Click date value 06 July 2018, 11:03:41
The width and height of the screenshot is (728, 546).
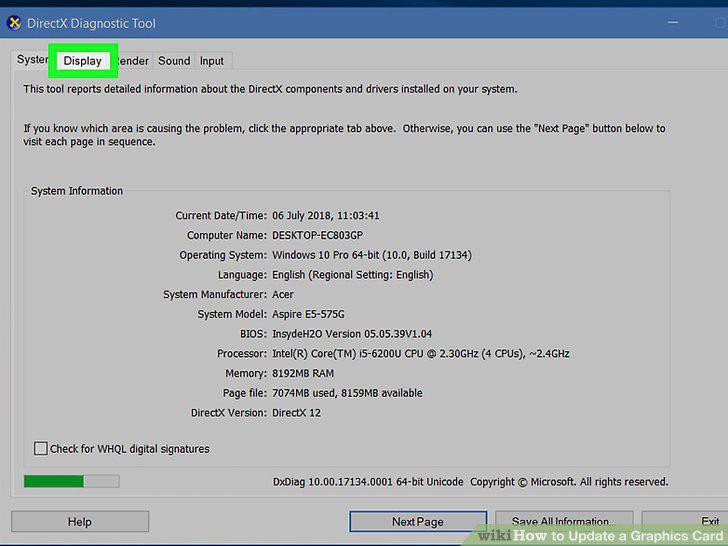[325, 215]
